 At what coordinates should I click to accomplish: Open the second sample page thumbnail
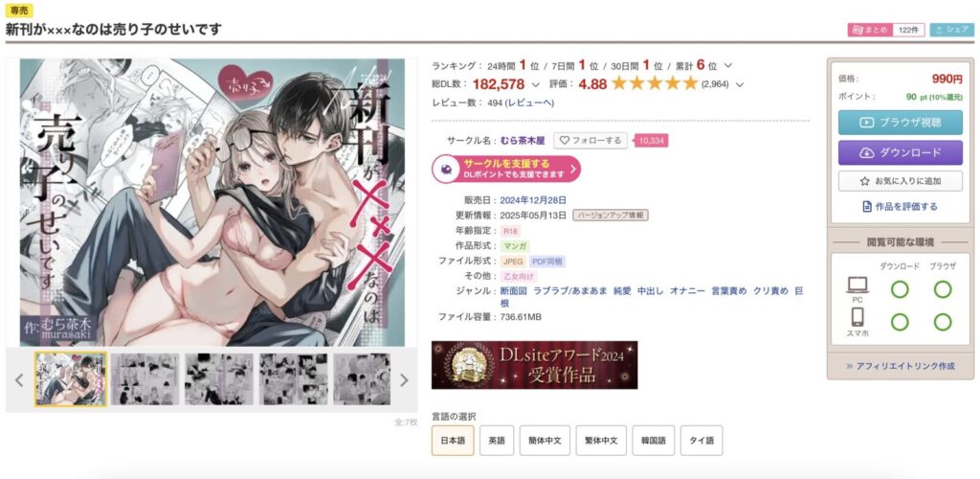click(x=145, y=379)
